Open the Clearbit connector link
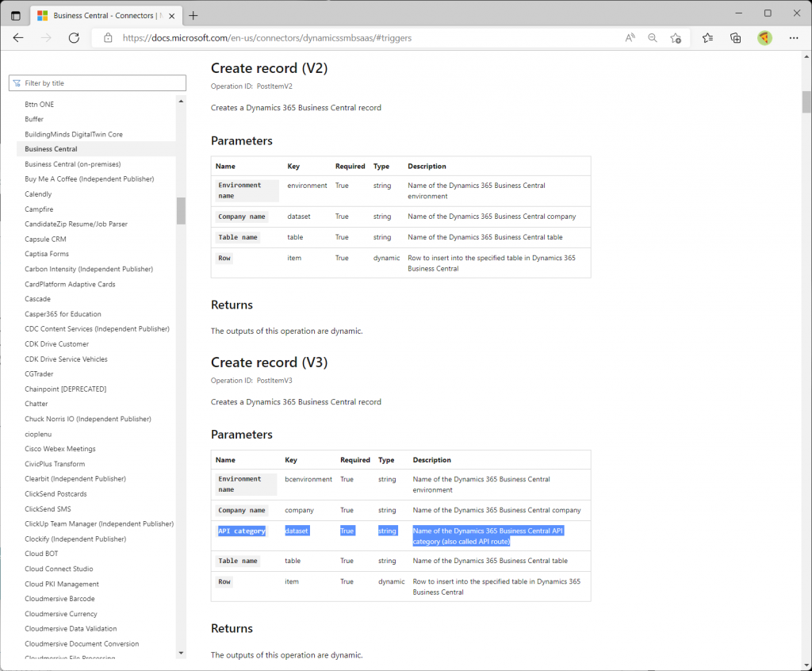 coord(75,479)
